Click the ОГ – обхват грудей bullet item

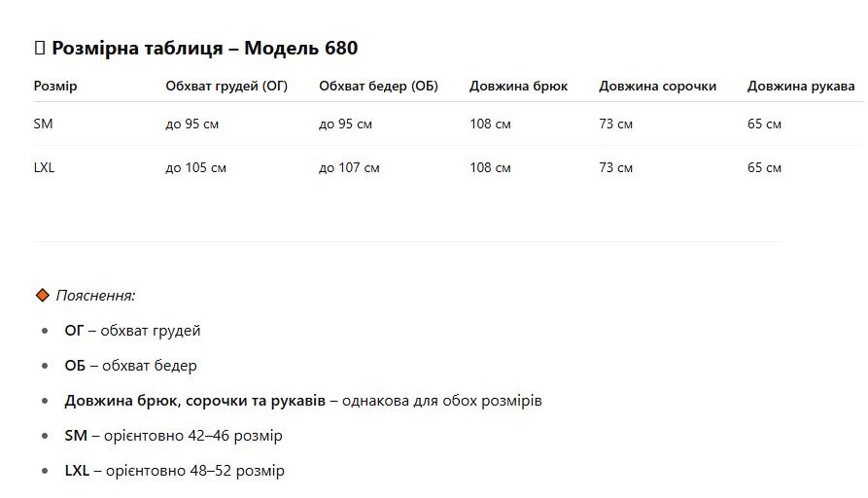(132, 331)
